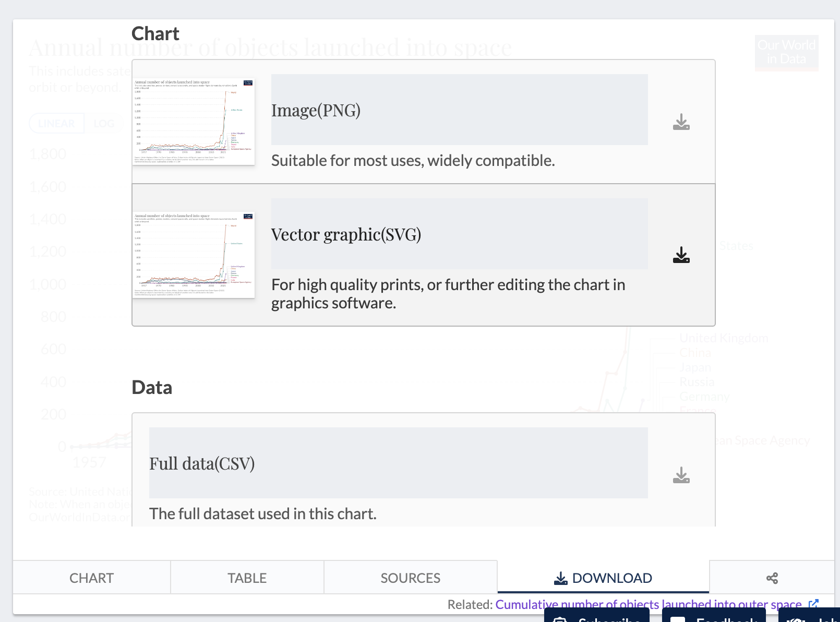Select the LINEAR scale option
The image size is (840, 622).
pyautogui.click(x=56, y=123)
